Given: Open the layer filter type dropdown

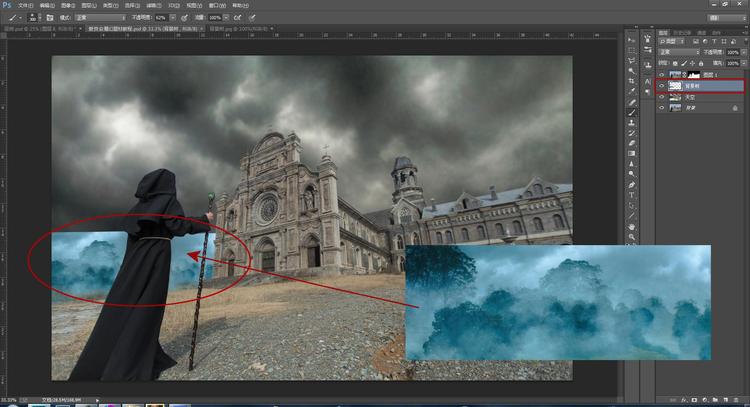Looking at the screenshot, I should click(x=672, y=42).
